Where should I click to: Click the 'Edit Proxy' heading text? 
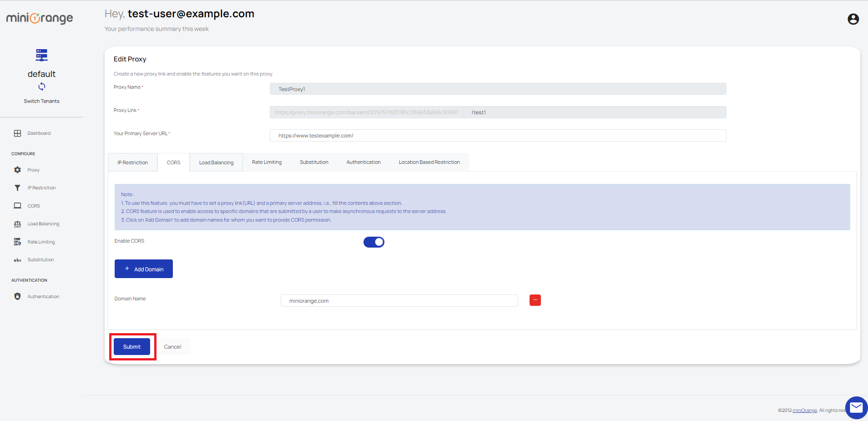coord(130,59)
